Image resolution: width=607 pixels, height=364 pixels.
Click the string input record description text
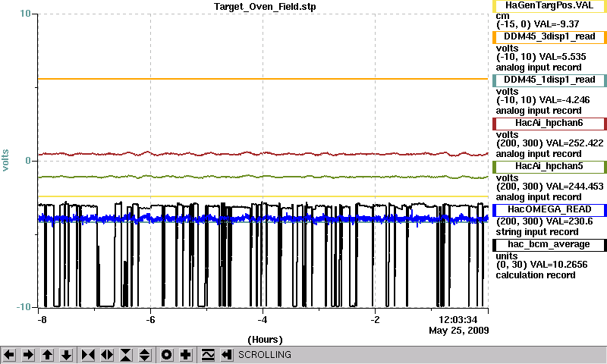click(x=537, y=232)
